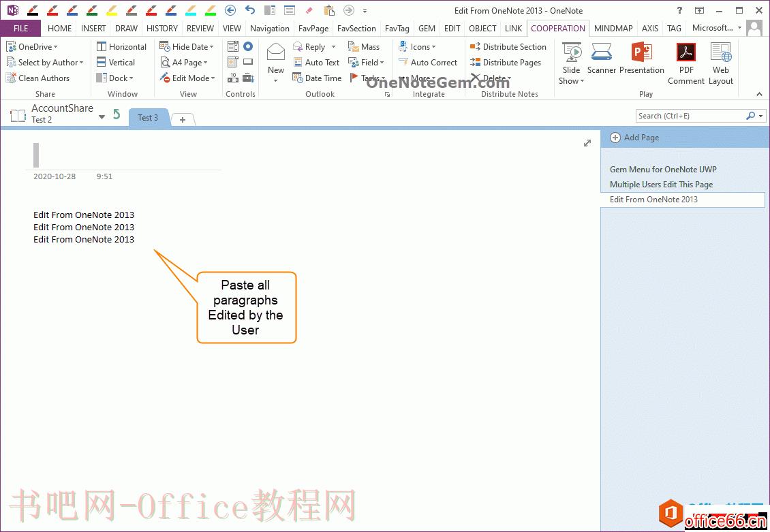Click PDF Comment icon
770x532 pixels.
click(686, 64)
